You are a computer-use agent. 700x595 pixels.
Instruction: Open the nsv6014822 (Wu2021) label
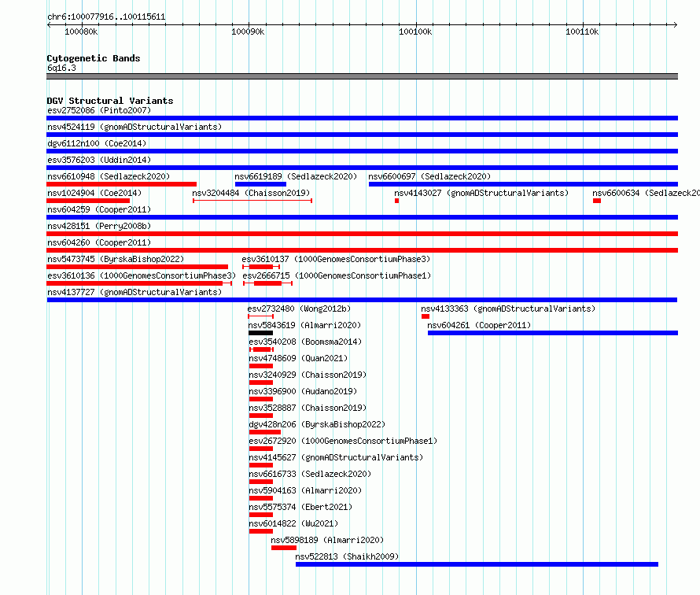(x=293, y=523)
